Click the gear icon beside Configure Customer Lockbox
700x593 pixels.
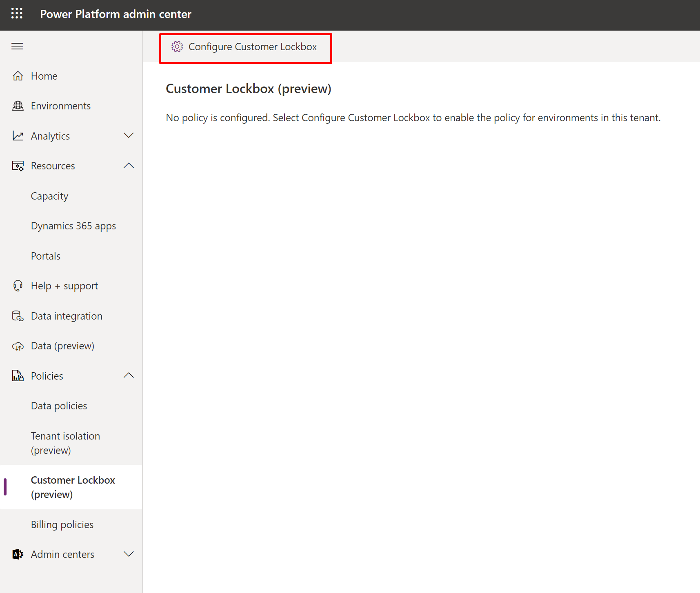click(x=177, y=47)
